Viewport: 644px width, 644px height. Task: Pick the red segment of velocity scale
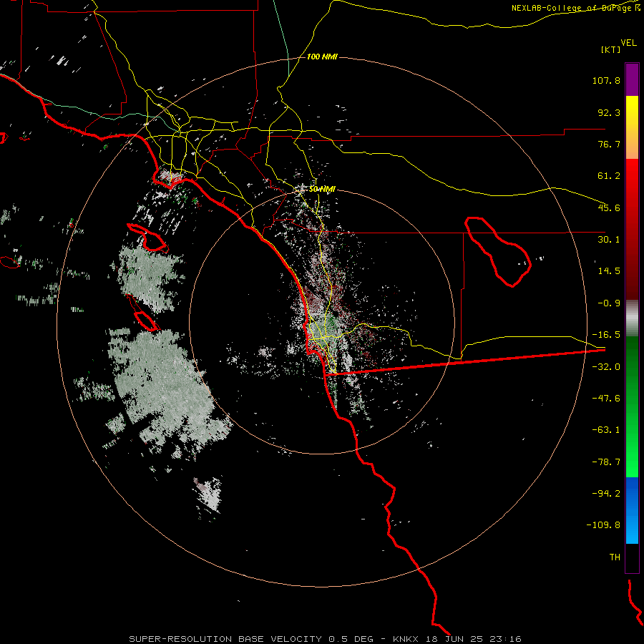(632, 229)
